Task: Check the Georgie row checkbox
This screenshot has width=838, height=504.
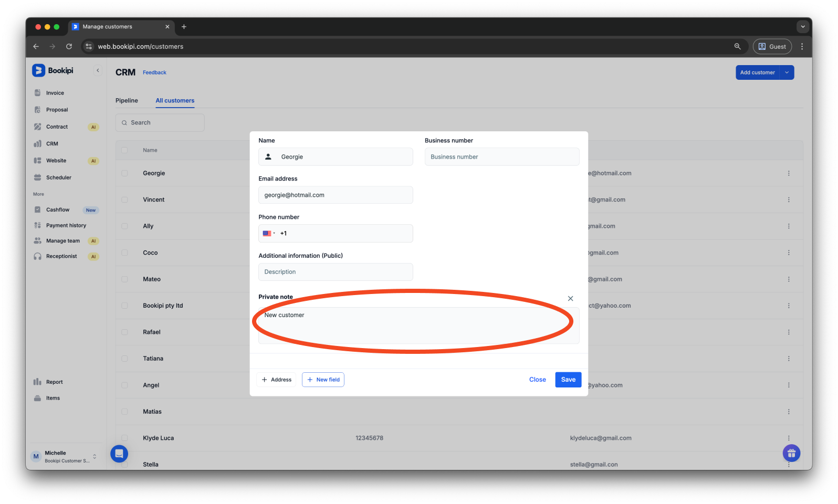Action: tap(124, 173)
